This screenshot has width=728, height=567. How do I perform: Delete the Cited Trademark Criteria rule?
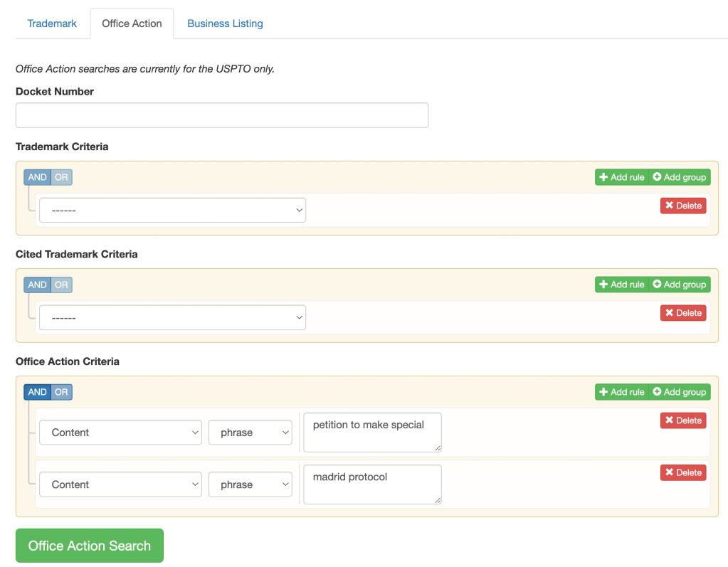tap(683, 313)
